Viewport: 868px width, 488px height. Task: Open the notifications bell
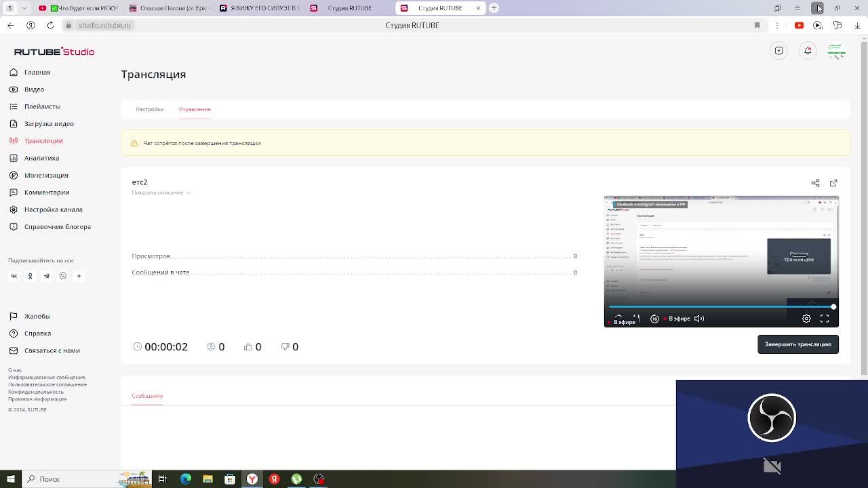808,51
